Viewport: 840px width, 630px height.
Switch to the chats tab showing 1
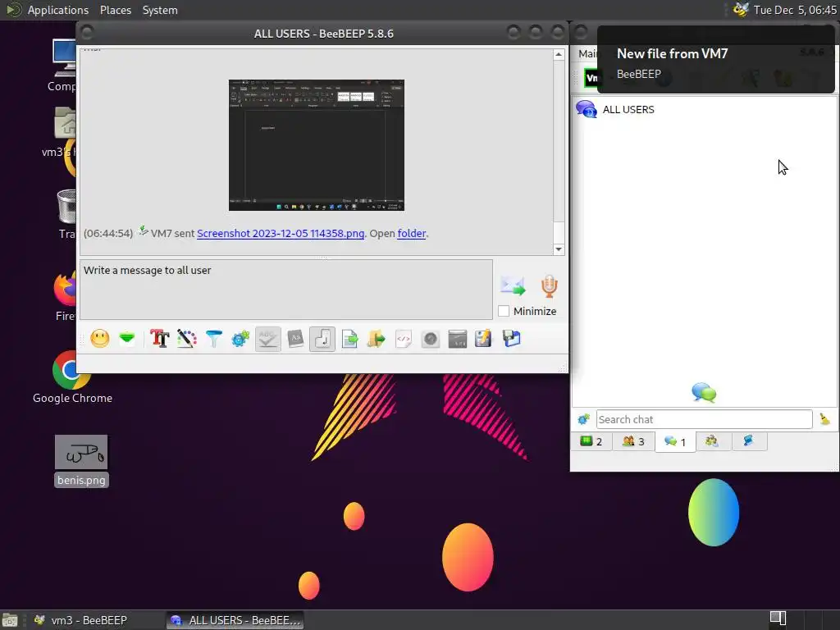click(x=675, y=442)
